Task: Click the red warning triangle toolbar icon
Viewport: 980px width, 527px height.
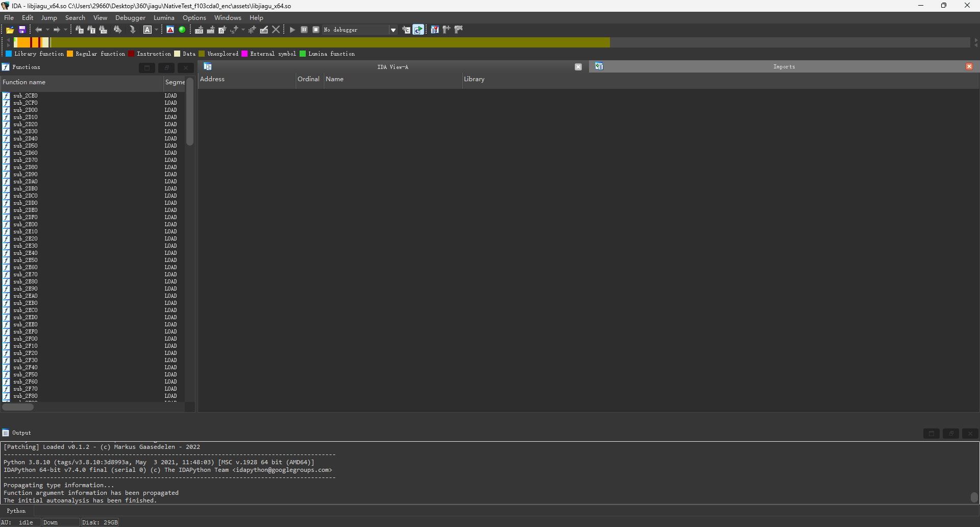Action: click(x=170, y=30)
